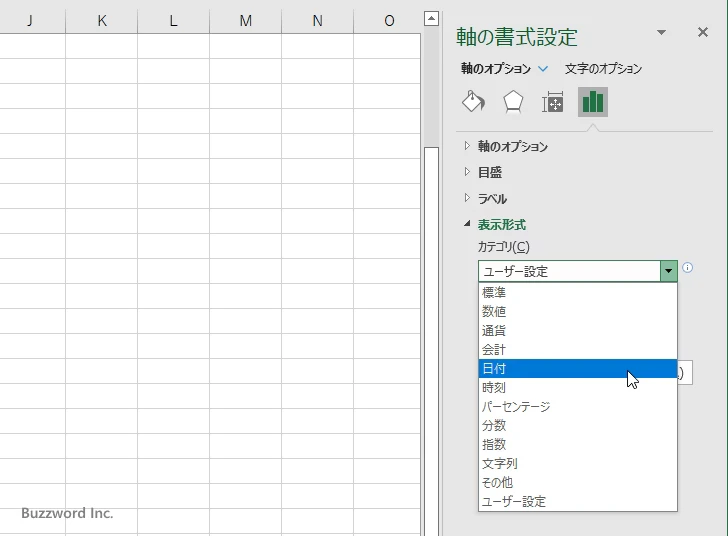Select the Axis Options bar chart icon
The width and height of the screenshot is (728, 536).
tap(593, 102)
